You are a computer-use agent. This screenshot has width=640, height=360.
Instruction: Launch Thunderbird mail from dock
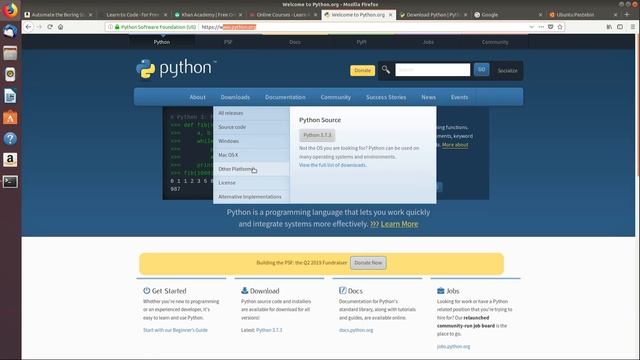(x=10, y=31)
